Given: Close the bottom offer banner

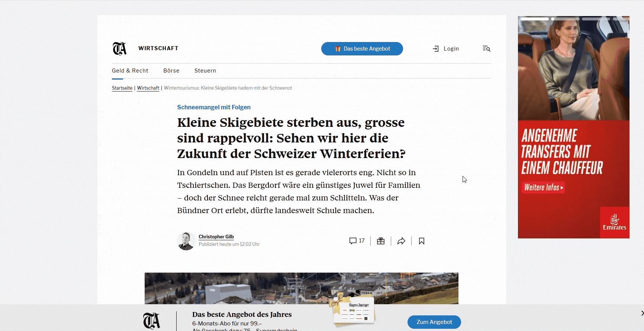Looking at the screenshot, I should pos(642,313).
